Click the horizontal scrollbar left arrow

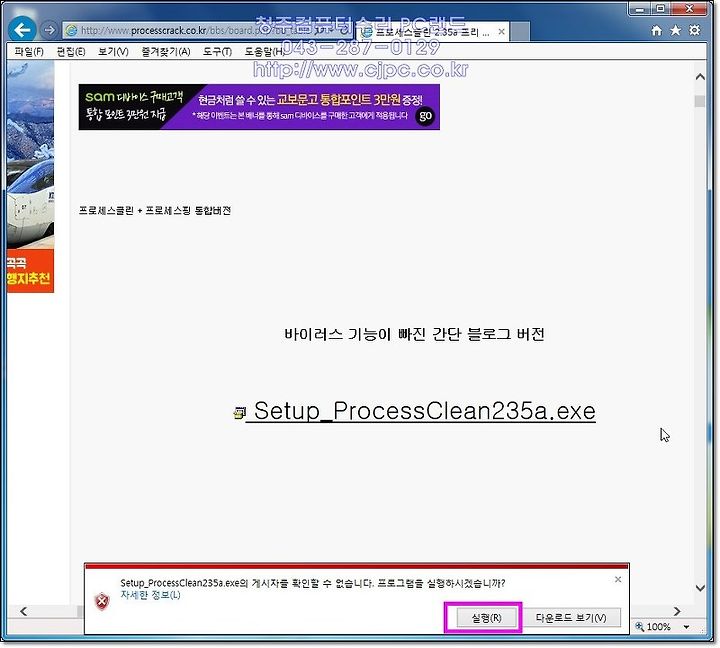24,611
